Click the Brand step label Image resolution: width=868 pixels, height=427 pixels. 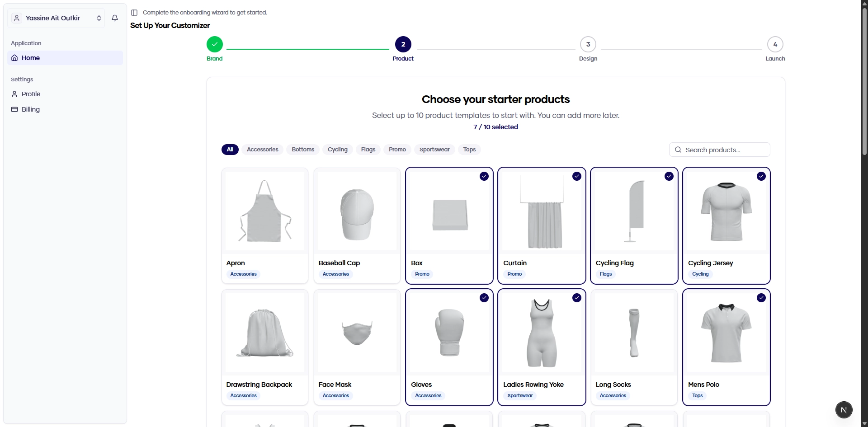[215, 59]
